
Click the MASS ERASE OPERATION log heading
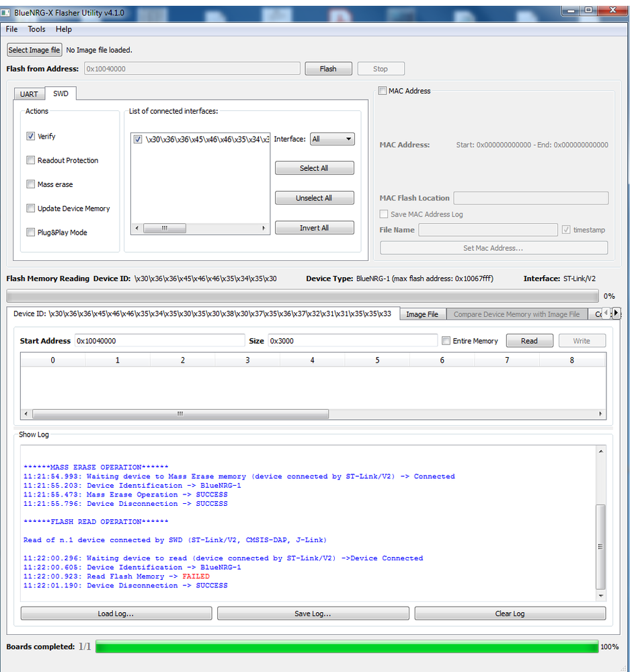pyautogui.click(x=96, y=467)
